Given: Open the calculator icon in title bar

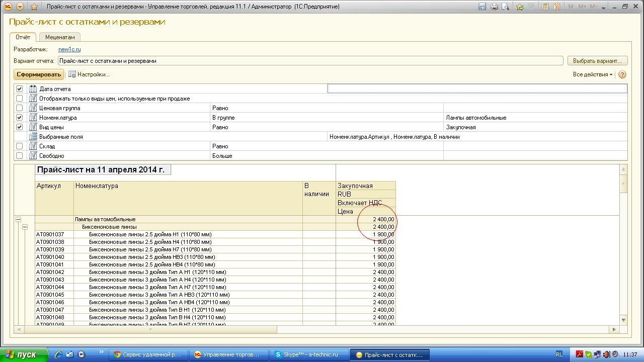Looking at the screenshot, I should (x=545, y=7).
